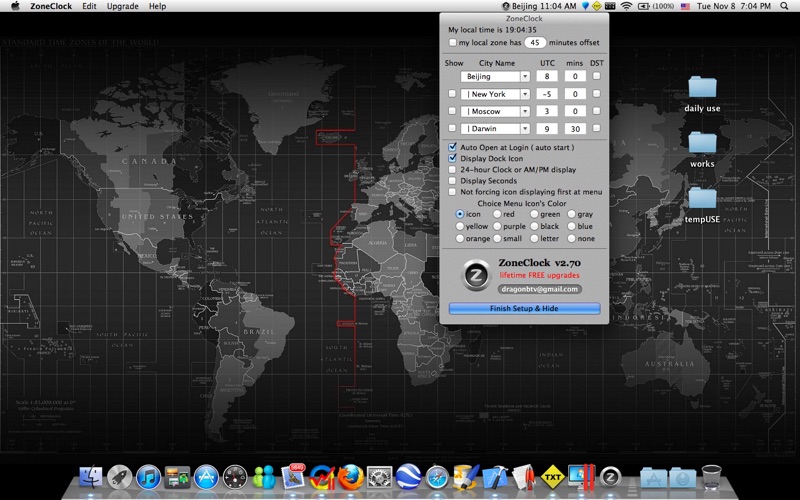The height and width of the screenshot is (500, 800).
Task: Select red menu icon color
Action: point(497,214)
